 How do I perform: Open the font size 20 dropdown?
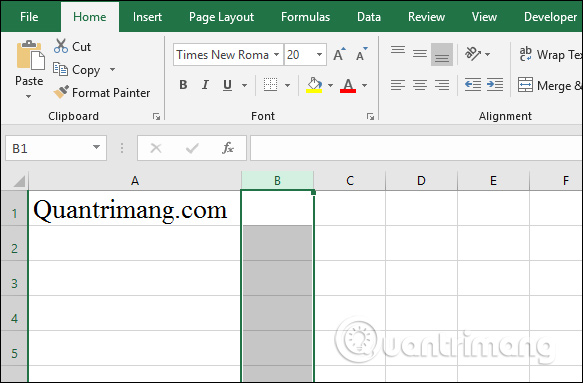(x=319, y=55)
